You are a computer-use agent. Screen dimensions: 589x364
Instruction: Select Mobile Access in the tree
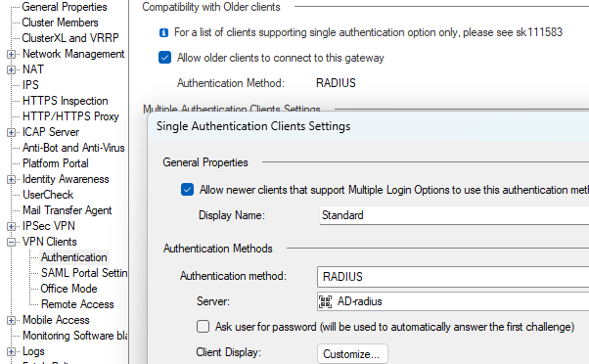(56, 320)
